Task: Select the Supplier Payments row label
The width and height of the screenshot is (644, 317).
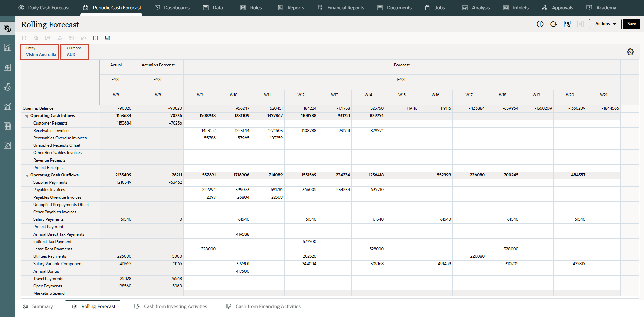Action: tap(50, 182)
